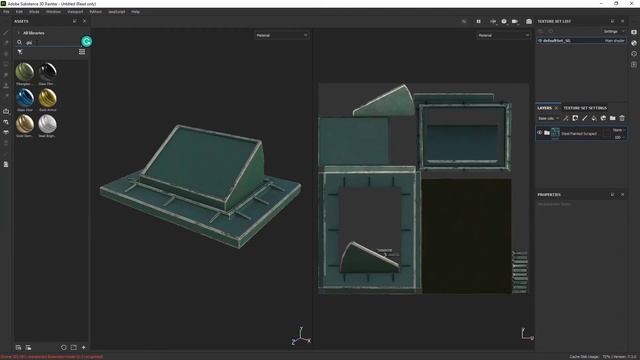The width and height of the screenshot is (640, 360).
Task: Add effect using the wand icon in Layers
Action: [x=566, y=118]
